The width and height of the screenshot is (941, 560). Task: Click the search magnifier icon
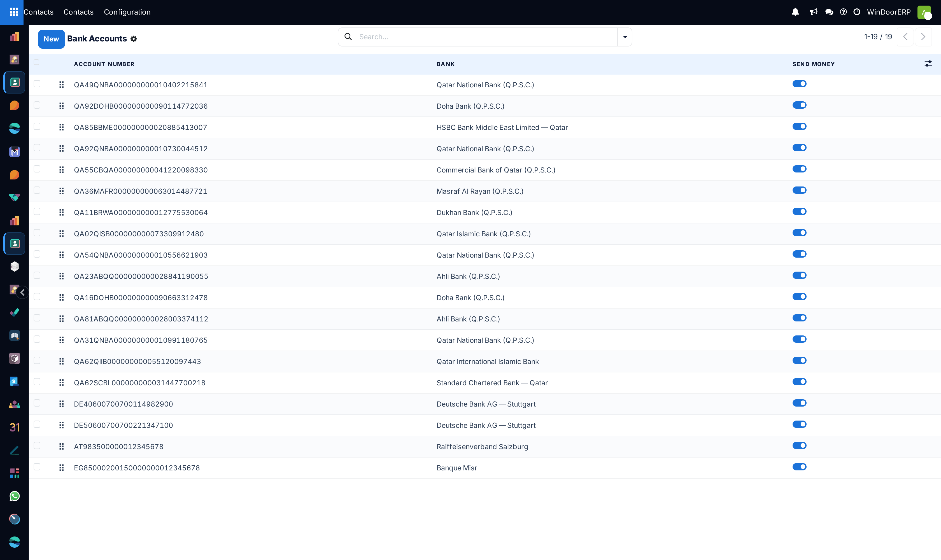point(348,37)
